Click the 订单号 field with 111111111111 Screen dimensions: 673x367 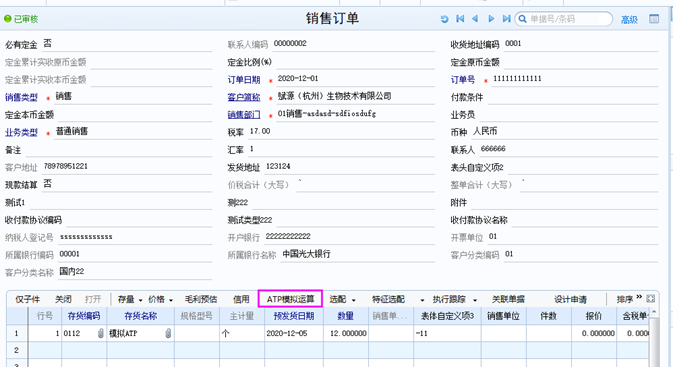pos(575,79)
